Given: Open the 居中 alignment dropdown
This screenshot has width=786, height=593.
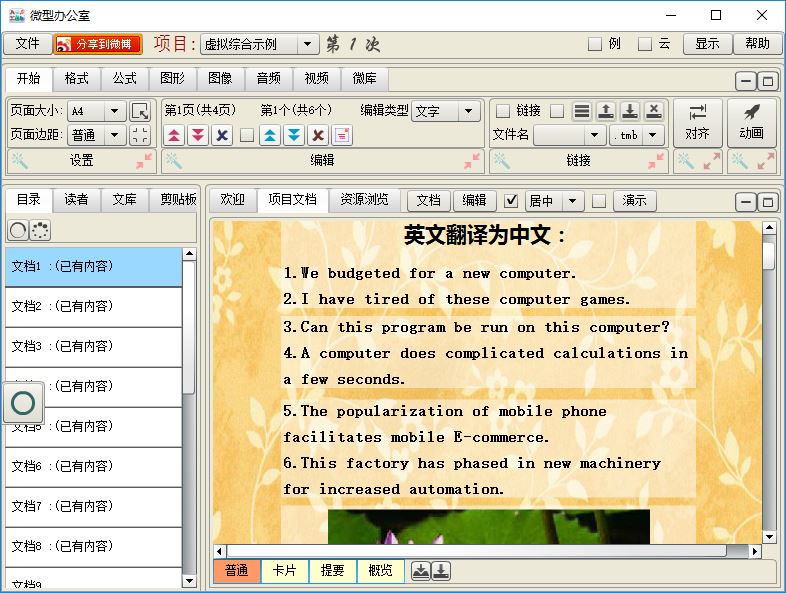Looking at the screenshot, I should pos(572,201).
